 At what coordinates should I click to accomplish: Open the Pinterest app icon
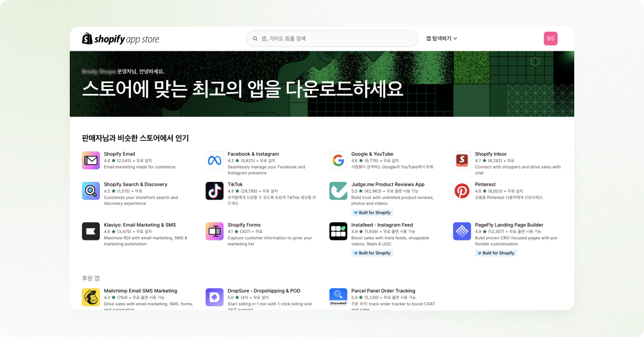click(x=462, y=191)
